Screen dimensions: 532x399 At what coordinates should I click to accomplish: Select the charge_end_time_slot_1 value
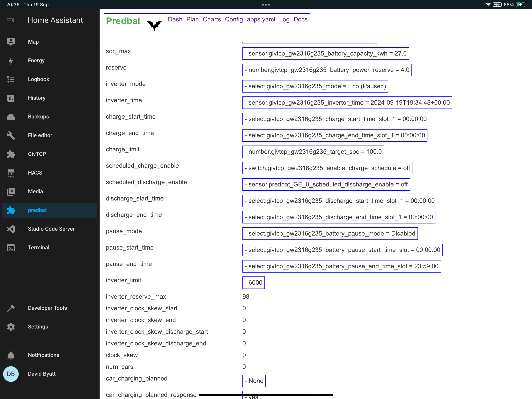pyautogui.click(x=335, y=135)
